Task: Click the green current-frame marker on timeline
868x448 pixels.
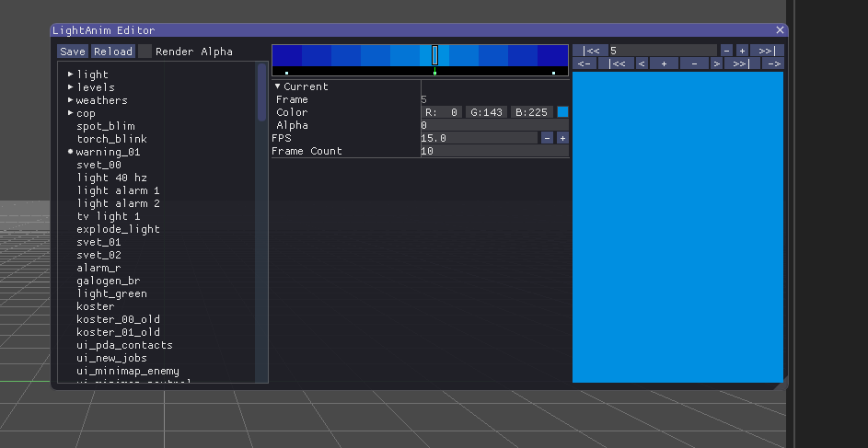Action: coord(434,71)
